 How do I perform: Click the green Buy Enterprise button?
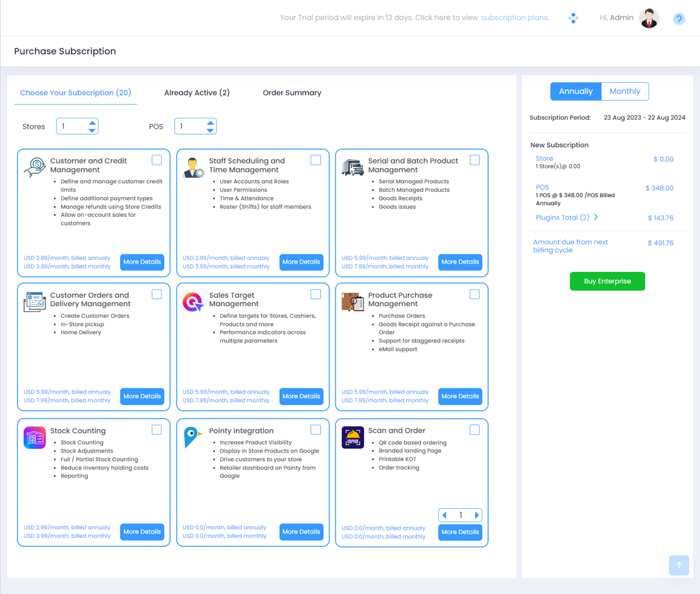pos(607,281)
